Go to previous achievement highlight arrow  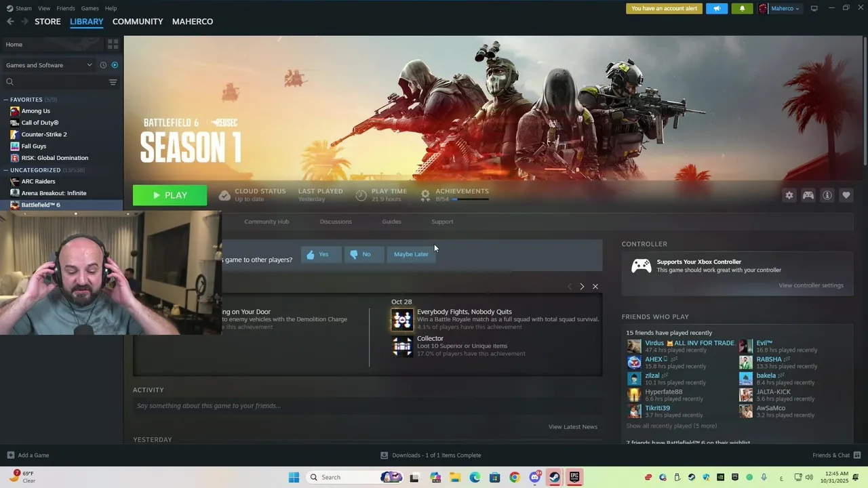click(x=570, y=287)
